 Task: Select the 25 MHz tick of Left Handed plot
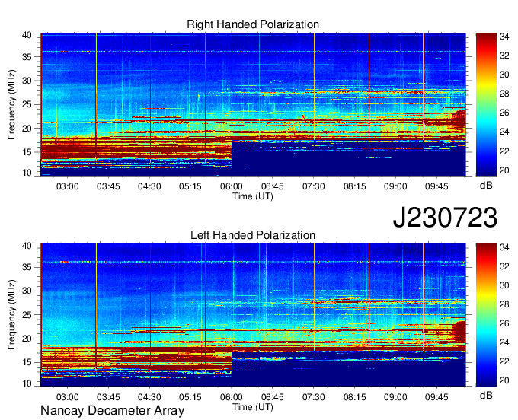coord(27,315)
